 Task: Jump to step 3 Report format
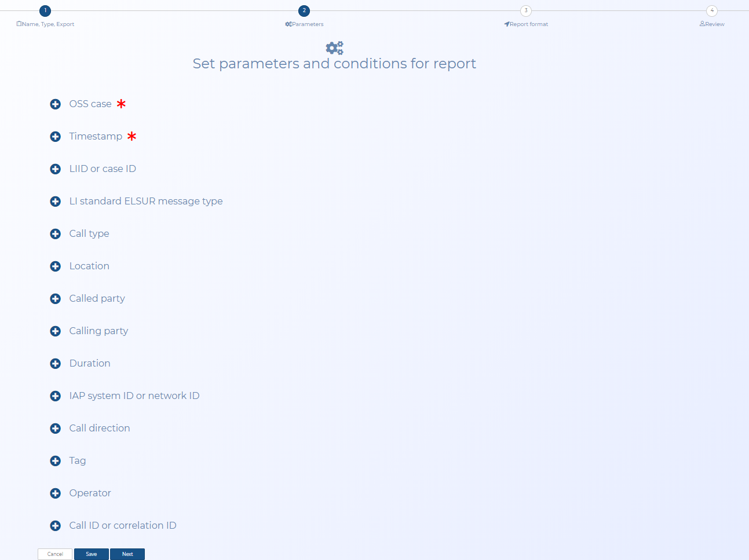tap(525, 11)
